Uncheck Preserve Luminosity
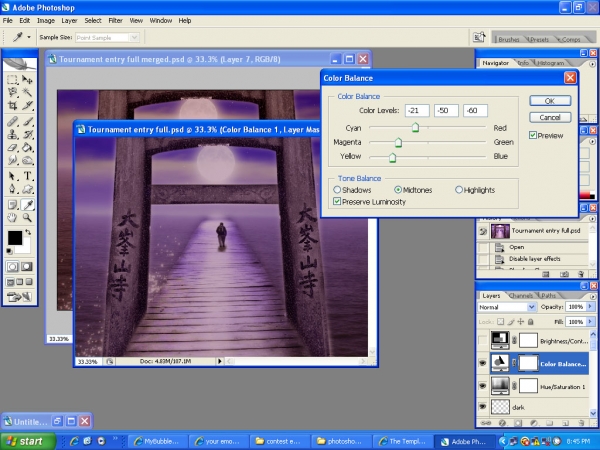600x450 pixels. (337, 201)
